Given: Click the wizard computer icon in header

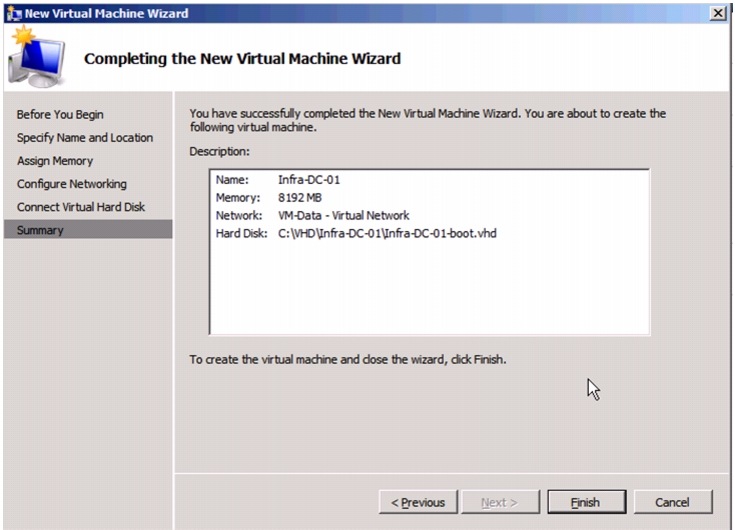Looking at the screenshot, I should click(37, 58).
